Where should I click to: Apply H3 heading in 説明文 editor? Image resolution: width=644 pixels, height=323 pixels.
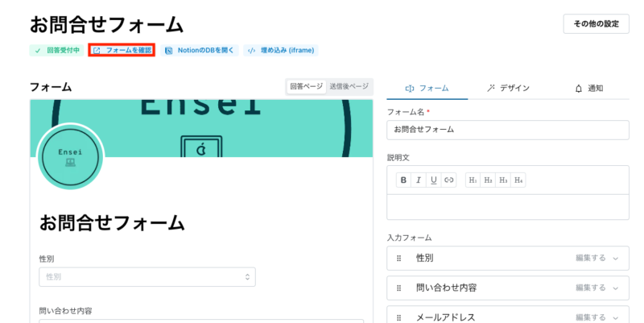pyautogui.click(x=503, y=180)
